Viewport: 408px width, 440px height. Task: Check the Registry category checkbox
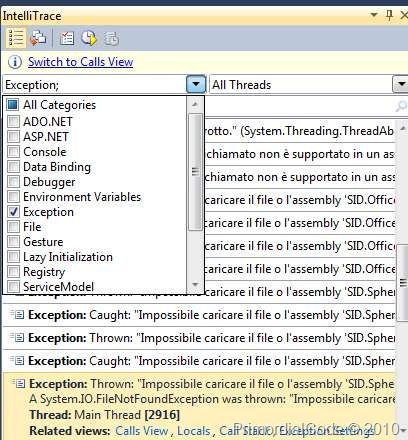[13, 271]
